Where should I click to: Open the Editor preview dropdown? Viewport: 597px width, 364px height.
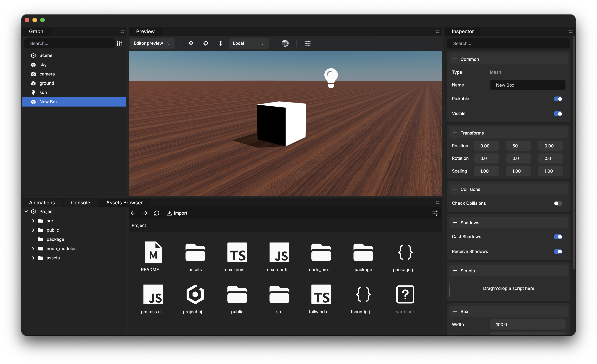click(152, 43)
